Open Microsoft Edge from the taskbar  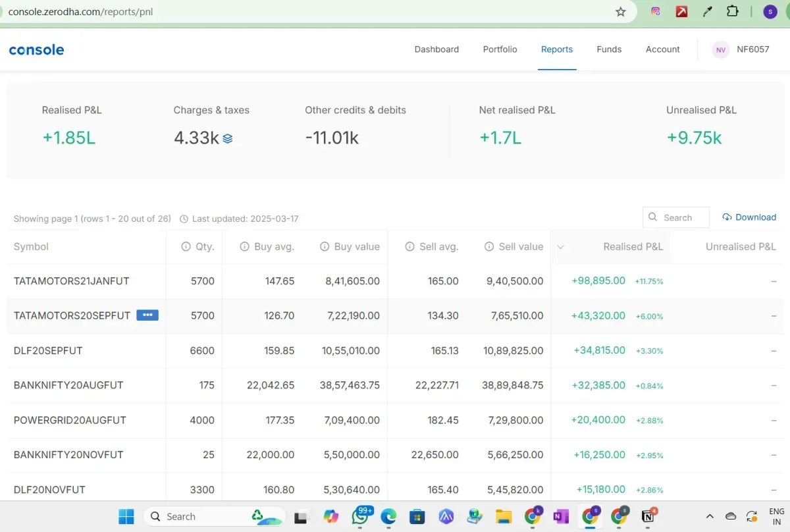(388, 516)
